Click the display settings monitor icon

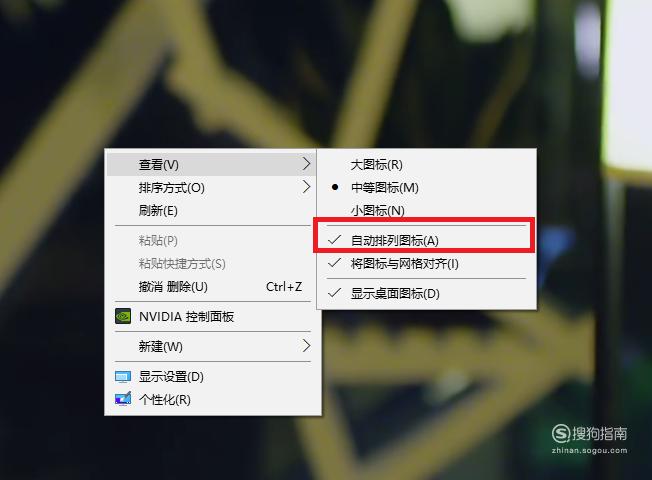coord(123,376)
